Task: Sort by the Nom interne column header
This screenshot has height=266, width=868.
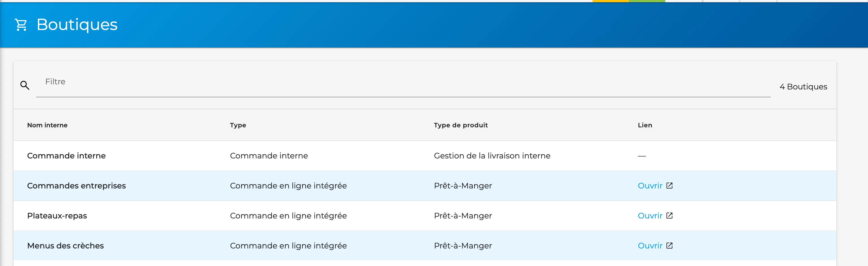Action: coord(47,125)
